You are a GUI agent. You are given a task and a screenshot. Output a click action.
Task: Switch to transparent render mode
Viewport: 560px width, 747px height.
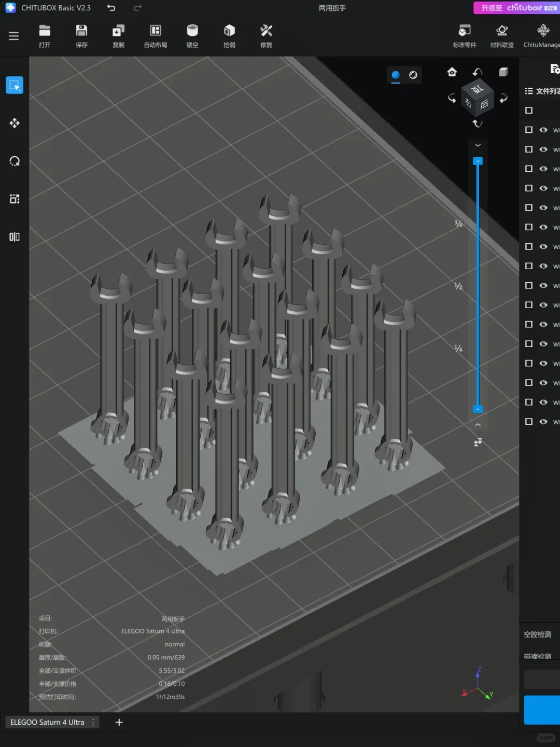click(x=413, y=75)
